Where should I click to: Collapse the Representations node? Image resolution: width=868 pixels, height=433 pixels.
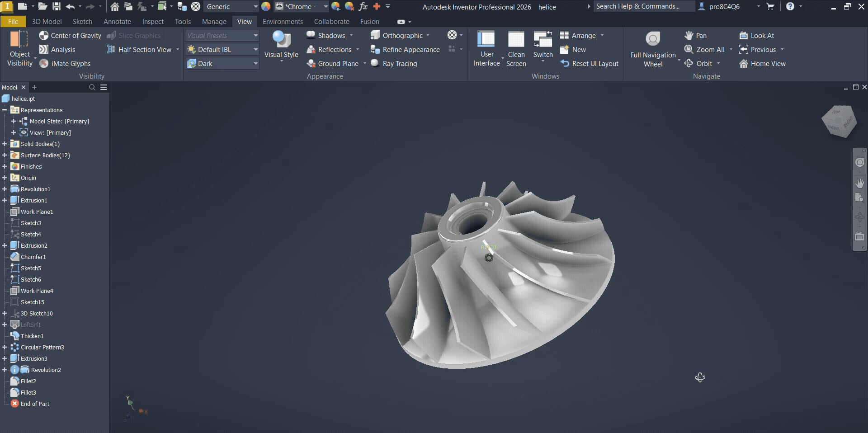tap(5, 110)
